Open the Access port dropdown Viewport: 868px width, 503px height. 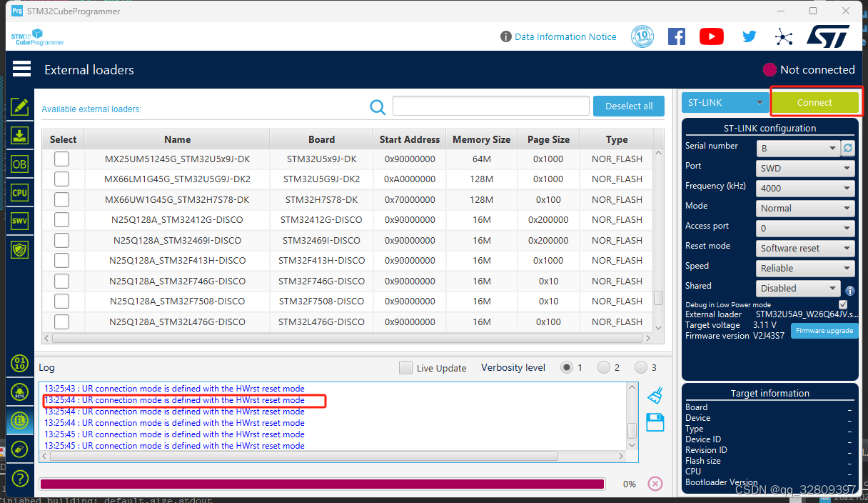pyautogui.click(x=806, y=228)
